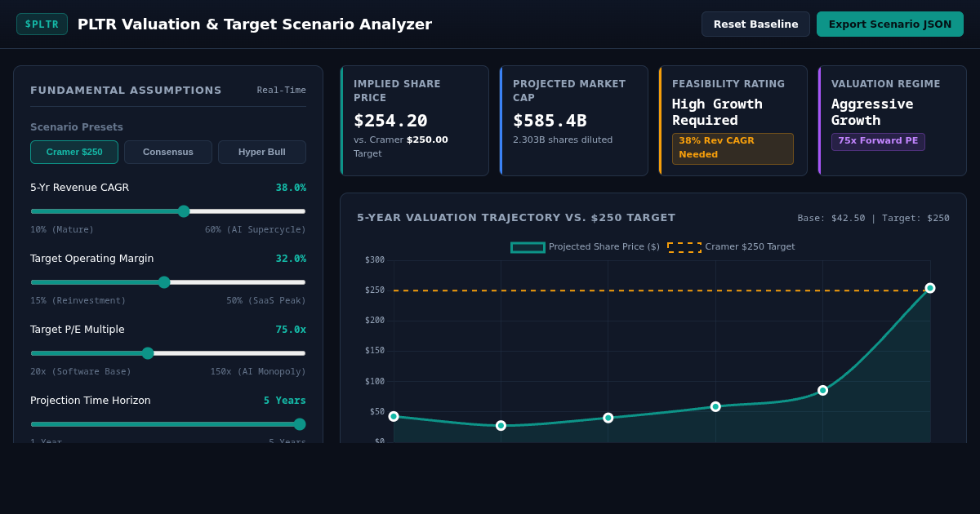The width and height of the screenshot is (980, 514).
Task: Click the final chart data point near $250
Action: tap(930, 288)
